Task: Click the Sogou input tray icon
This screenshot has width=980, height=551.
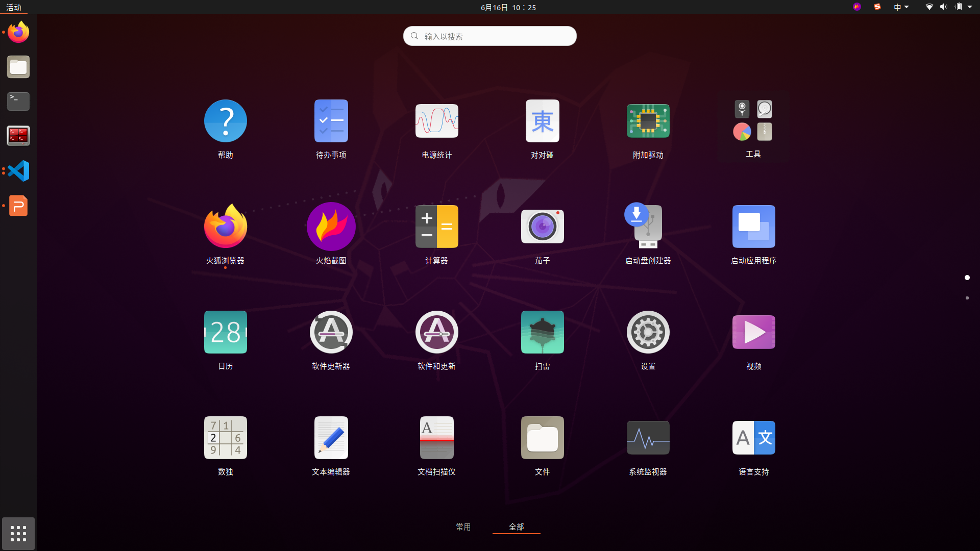Action: click(x=877, y=7)
